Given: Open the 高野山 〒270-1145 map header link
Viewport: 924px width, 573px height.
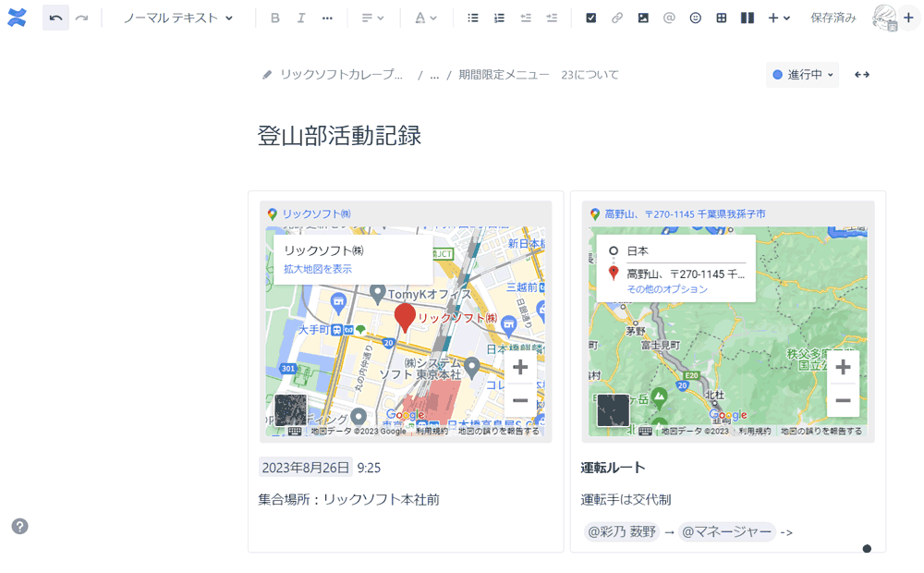Looking at the screenshot, I should 685,214.
